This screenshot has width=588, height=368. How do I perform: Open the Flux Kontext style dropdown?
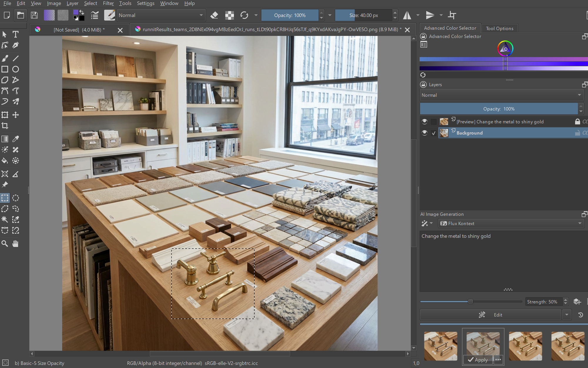pyautogui.click(x=511, y=224)
